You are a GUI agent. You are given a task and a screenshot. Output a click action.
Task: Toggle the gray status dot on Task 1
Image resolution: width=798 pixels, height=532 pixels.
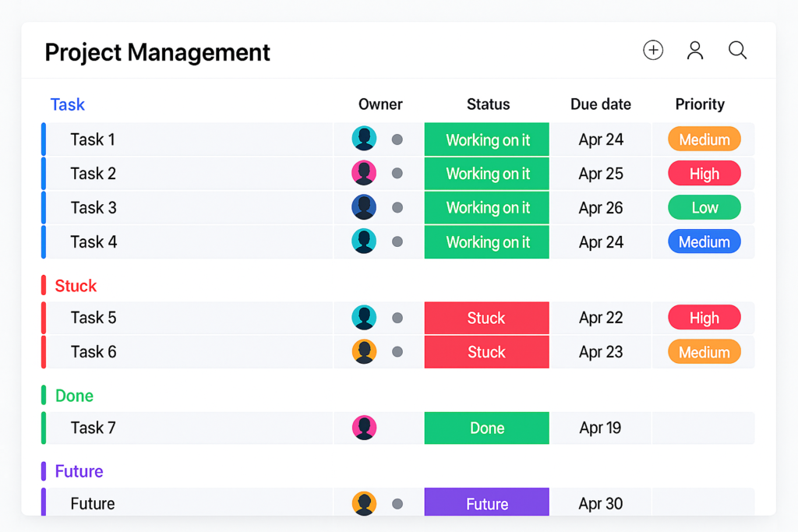tap(397, 139)
